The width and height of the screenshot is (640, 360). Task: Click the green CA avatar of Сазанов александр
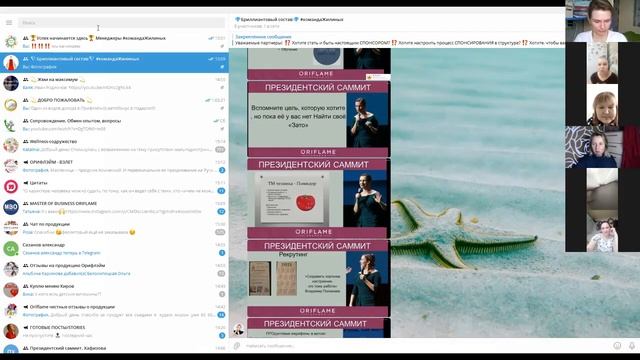[11, 249]
